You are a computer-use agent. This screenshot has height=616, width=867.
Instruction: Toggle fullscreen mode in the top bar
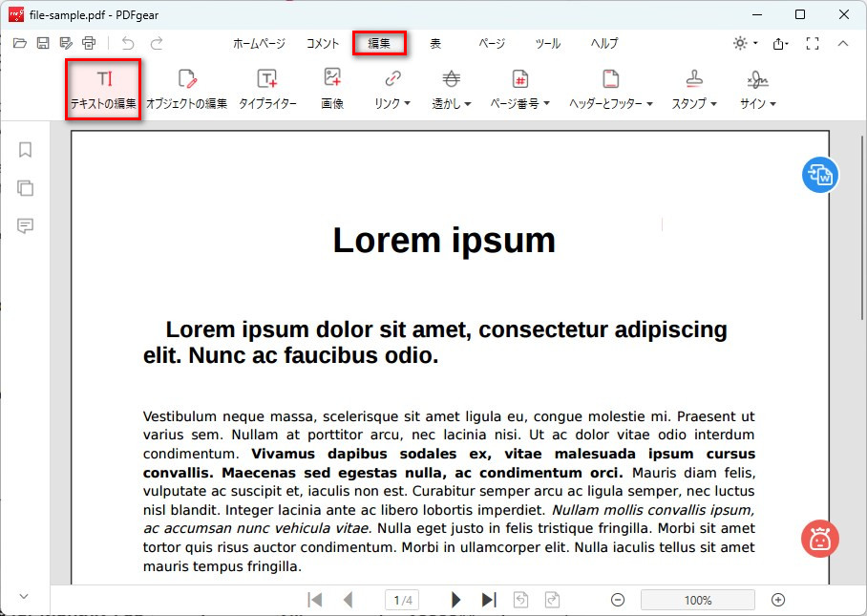tap(813, 43)
